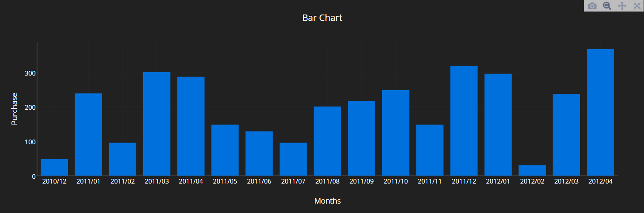Click the 2011/01 bar

coord(89,134)
